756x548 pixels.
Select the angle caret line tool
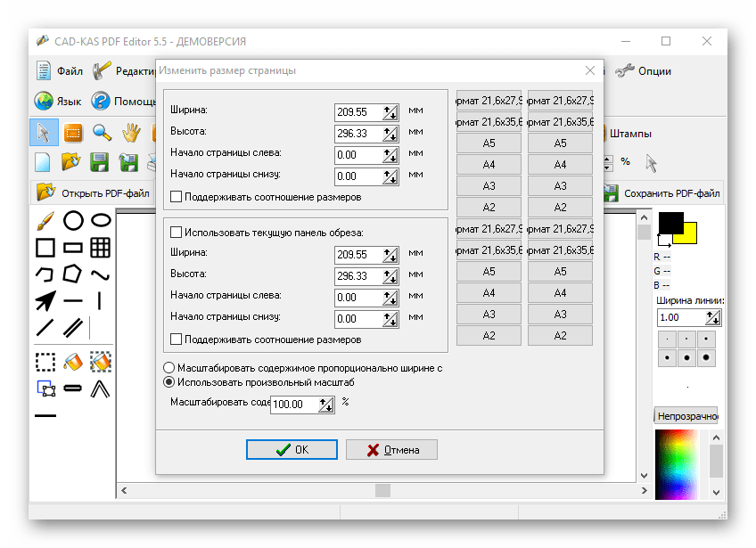pos(100,389)
